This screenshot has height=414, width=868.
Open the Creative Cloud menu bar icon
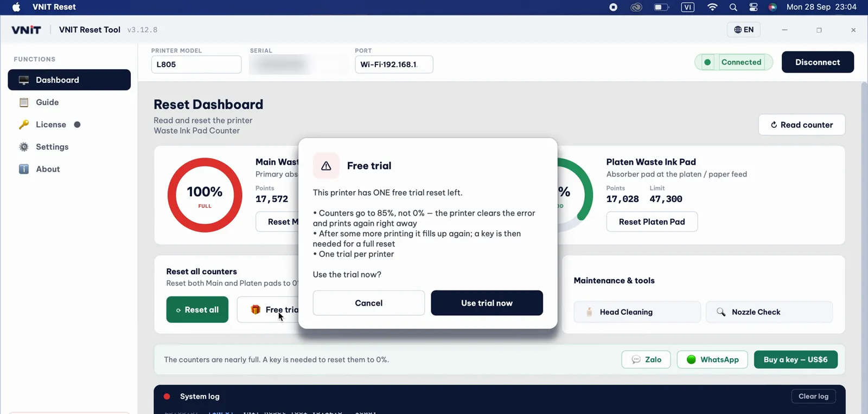click(636, 7)
